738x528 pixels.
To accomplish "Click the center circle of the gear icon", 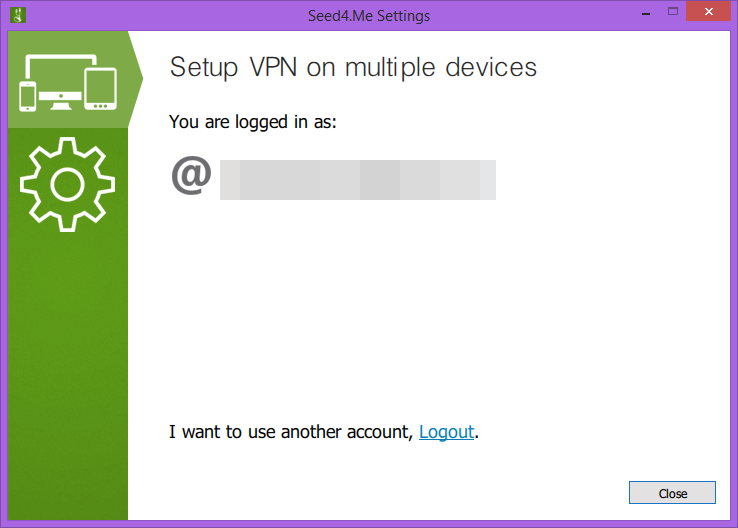I will tap(67, 184).
